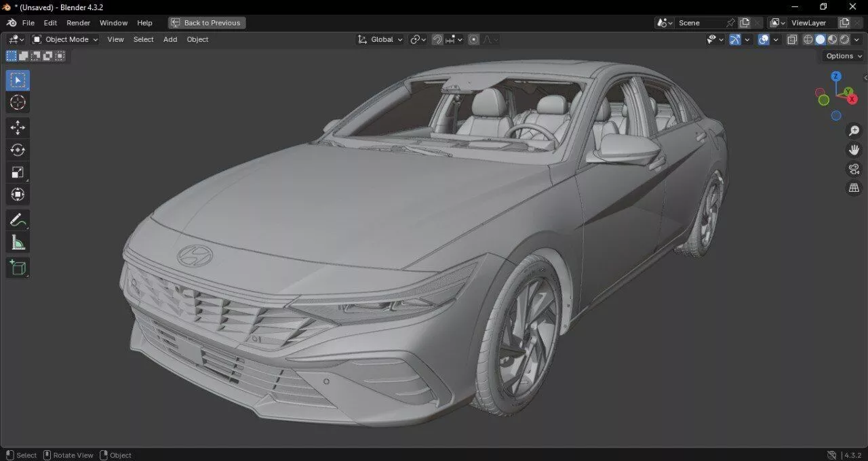Viewport: 868px width, 461px height.
Task: Open the viewport shading options dropdown
Action: pyautogui.click(x=856, y=39)
